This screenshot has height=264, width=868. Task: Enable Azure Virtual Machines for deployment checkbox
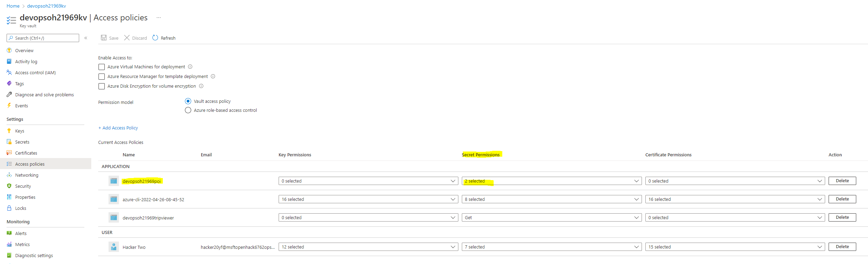(x=102, y=67)
